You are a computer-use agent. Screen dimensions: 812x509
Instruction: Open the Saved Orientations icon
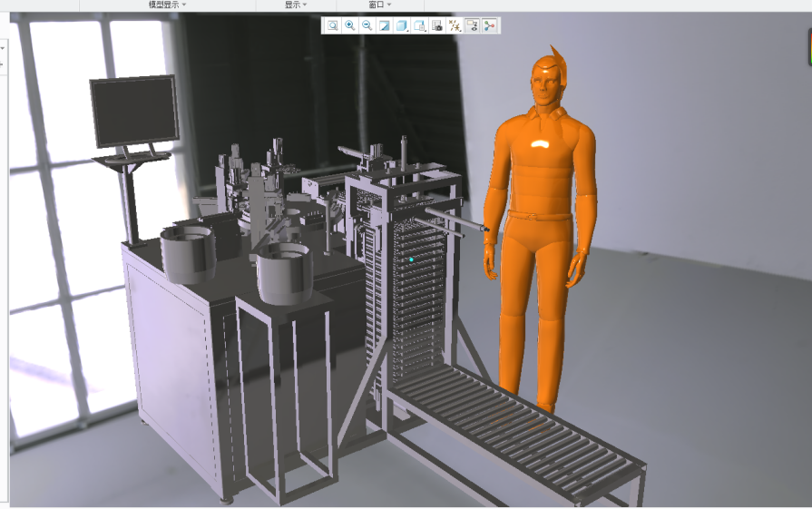click(x=419, y=25)
